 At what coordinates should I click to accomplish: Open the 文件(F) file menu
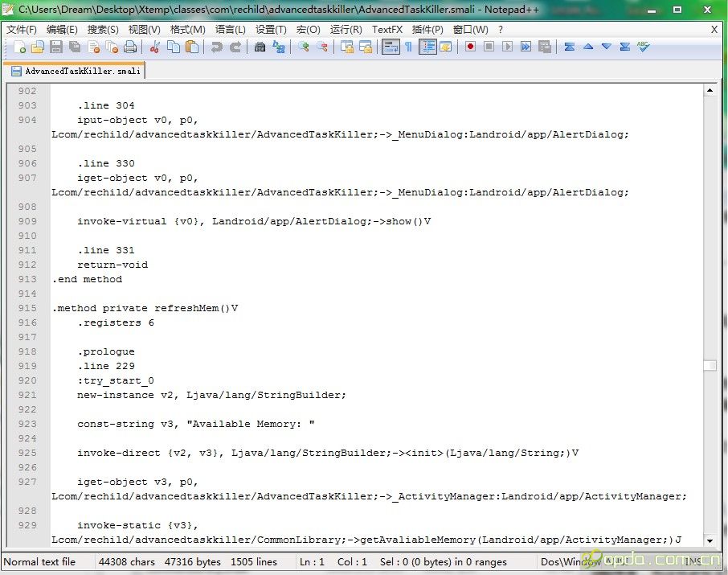22,29
